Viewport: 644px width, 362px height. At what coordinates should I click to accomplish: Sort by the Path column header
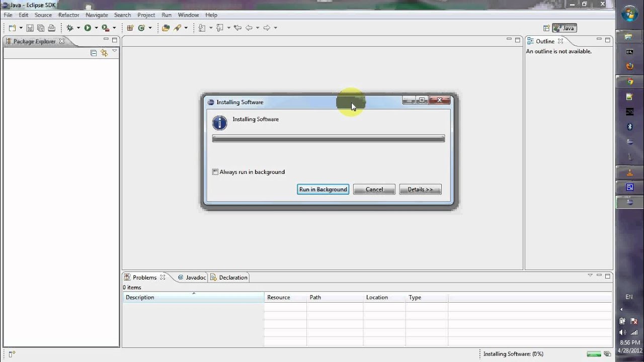click(335, 297)
